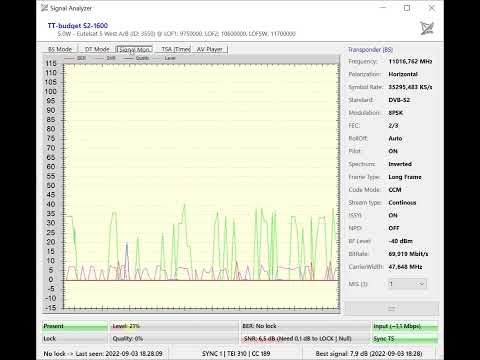This screenshot has width=480, height=360.
Task: Click the SNR 6,5 dB indicator bar
Action: tap(305, 339)
